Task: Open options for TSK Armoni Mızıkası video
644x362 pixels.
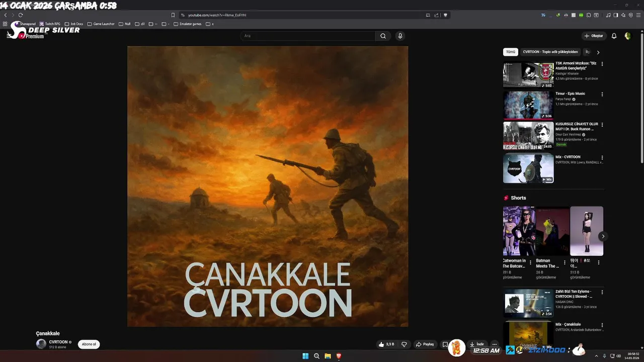Action: point(602,64)
